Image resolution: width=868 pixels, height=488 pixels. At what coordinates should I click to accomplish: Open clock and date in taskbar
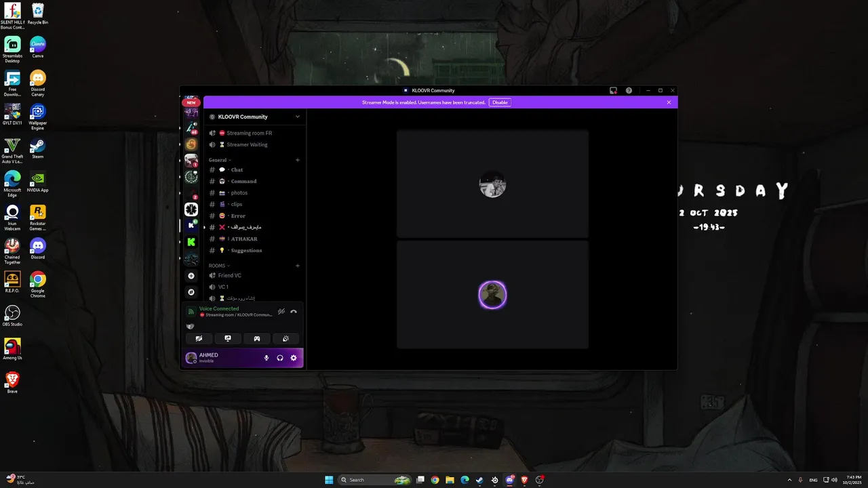(x=854, y=480)
